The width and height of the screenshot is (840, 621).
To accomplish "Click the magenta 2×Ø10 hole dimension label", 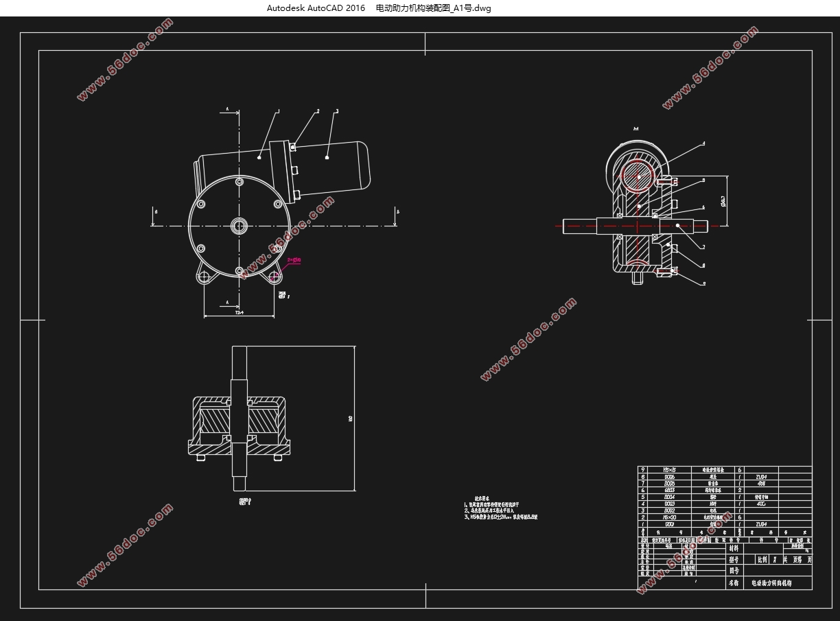I will click(x=294, y=260).
